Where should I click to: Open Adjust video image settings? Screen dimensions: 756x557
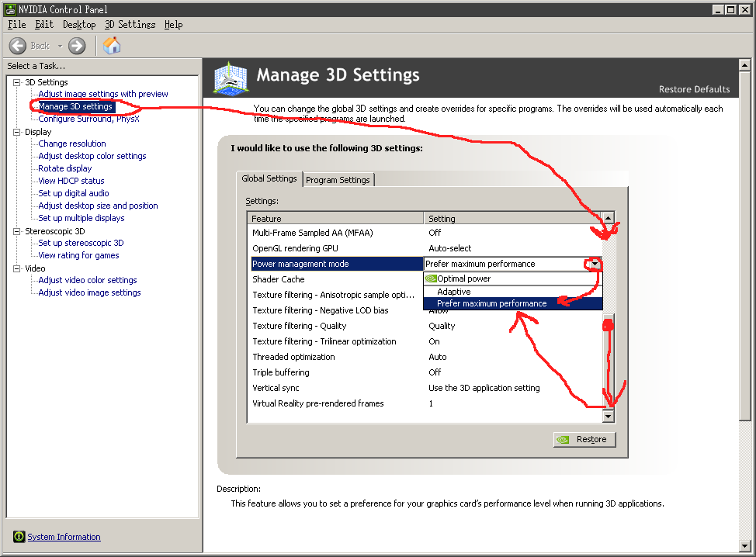click(90, 292)
